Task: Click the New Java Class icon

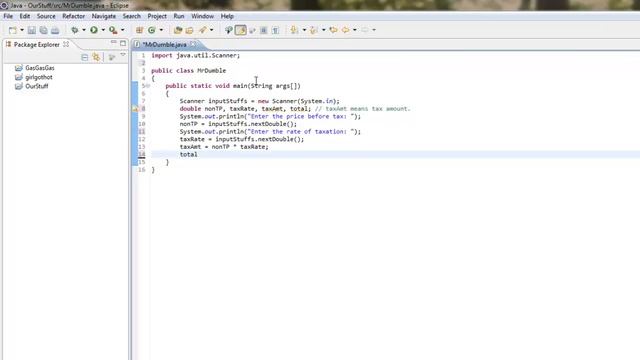Action: pyautogui.click(x=152, y=30)
